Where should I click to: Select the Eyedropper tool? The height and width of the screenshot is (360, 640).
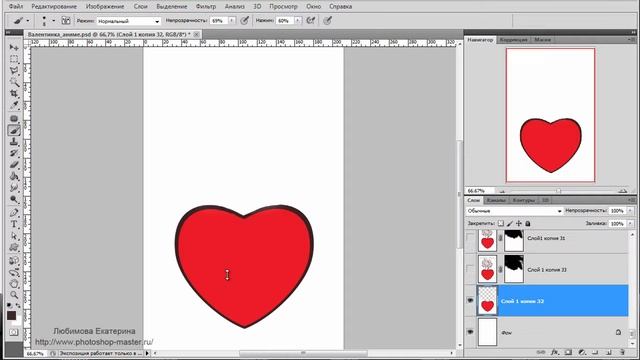pos(14,105)
